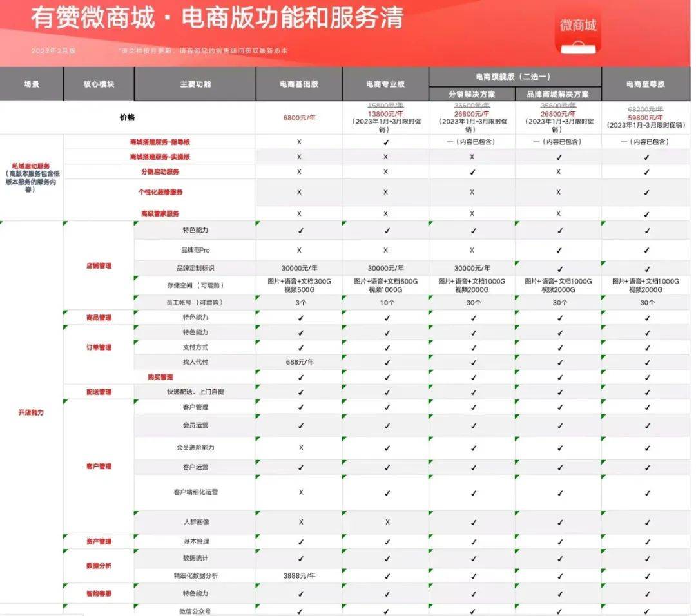
Task: Click the 存储空间（可增购）feature label
Action: (195, 285)
